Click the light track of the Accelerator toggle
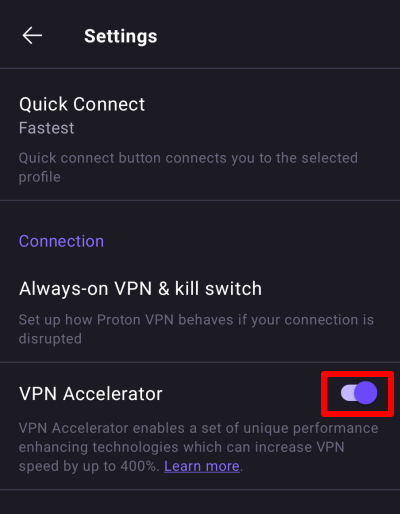Image resolution: width=400 pixels, height=514 pixels. (x=347, y=393)
